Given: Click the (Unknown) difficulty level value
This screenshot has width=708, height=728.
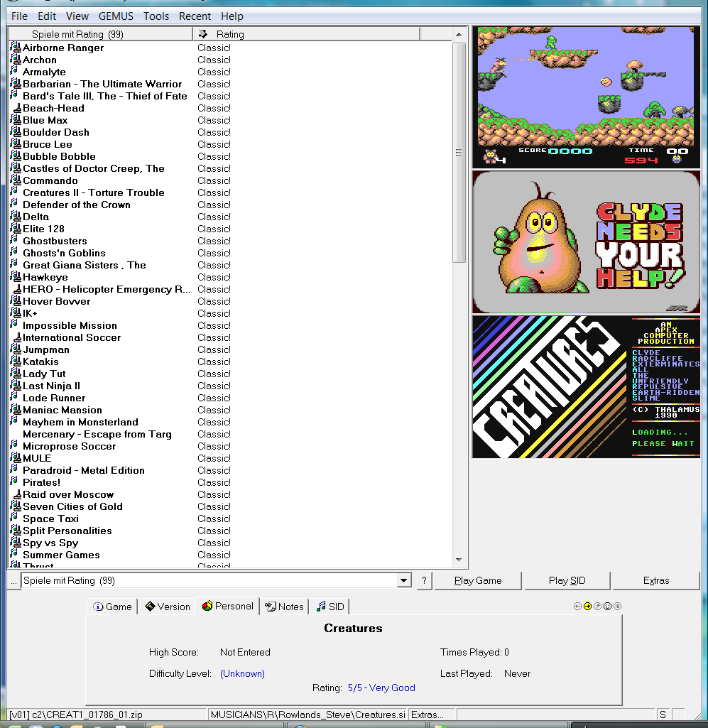Looking at the screenshot, I should point(242,673).
